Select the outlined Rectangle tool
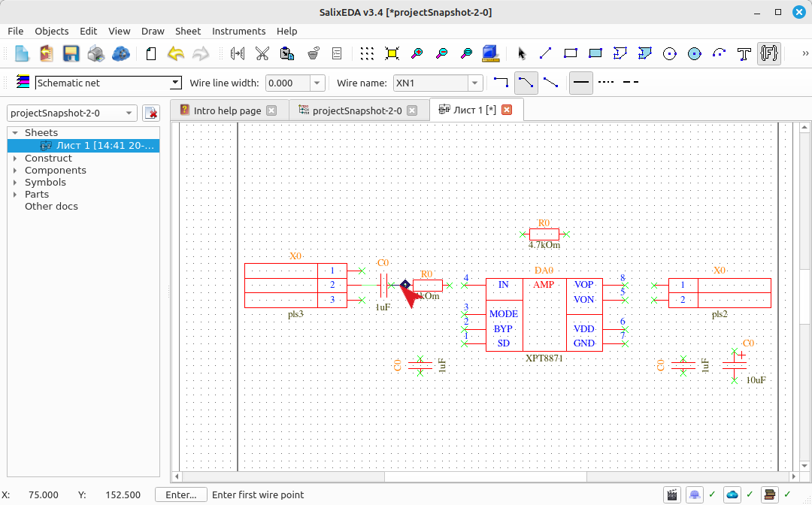This screenshot has height=505, width=812. 570,54
